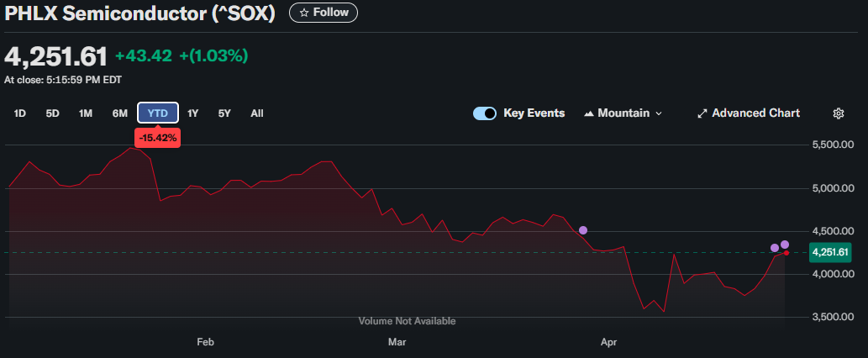Click the 5,500.00 axis label
The image size is (868, 358).
click(x=833, y=145)
